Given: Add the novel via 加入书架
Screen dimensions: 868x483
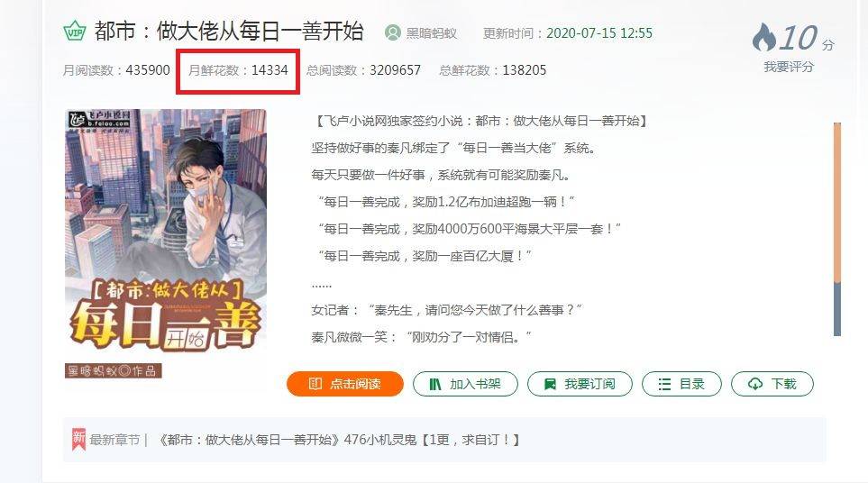Looking at the screenshot, I should click(x=465, y=384).
